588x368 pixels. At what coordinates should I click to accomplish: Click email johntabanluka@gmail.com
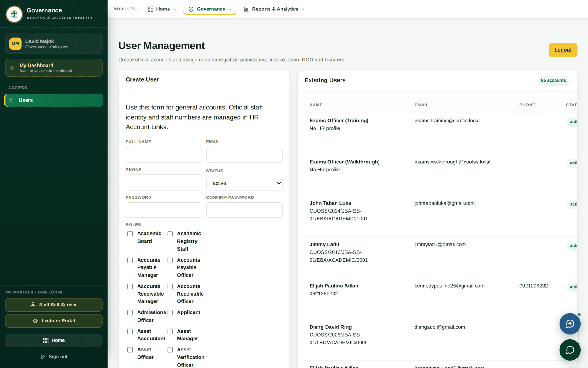[x=444, y=203]
